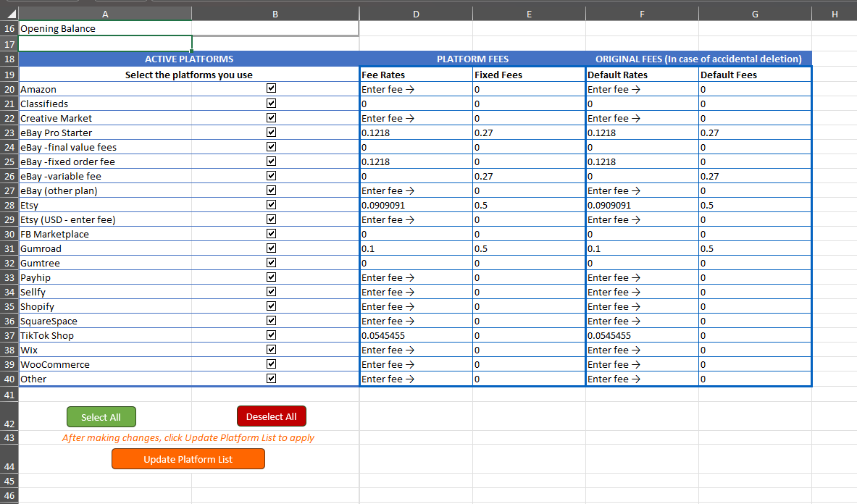The image size is (857, 504).
Task: Uncheck the Shopify checkbox
Action: point(271,306)
